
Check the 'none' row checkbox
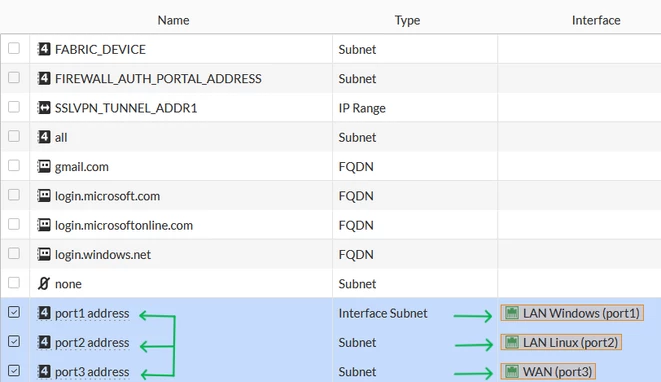click(14, 282)
